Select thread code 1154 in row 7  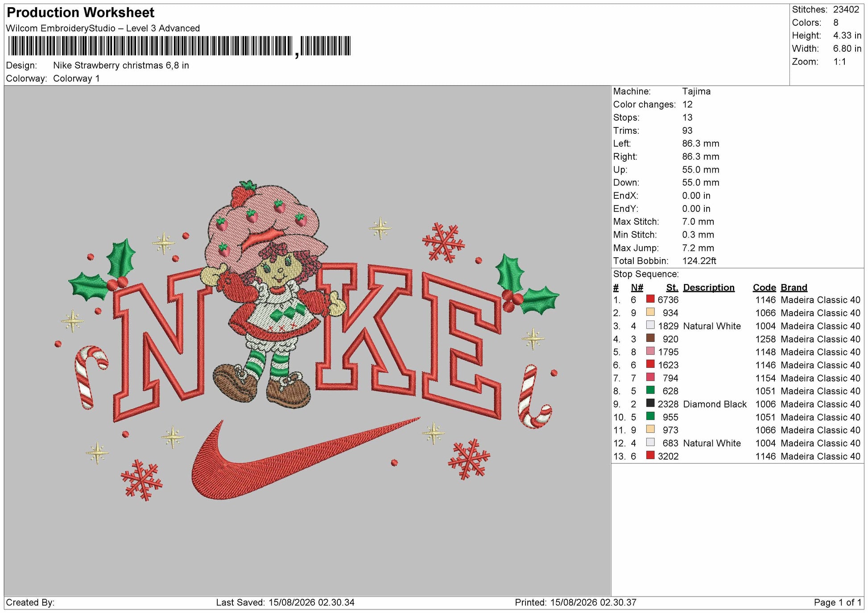tap(765, 378)
